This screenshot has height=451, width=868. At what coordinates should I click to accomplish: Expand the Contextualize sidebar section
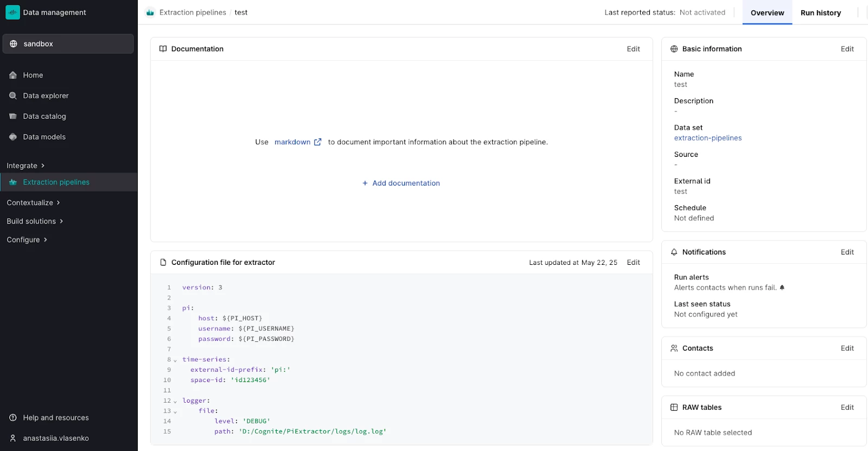[x=33, y=203]
